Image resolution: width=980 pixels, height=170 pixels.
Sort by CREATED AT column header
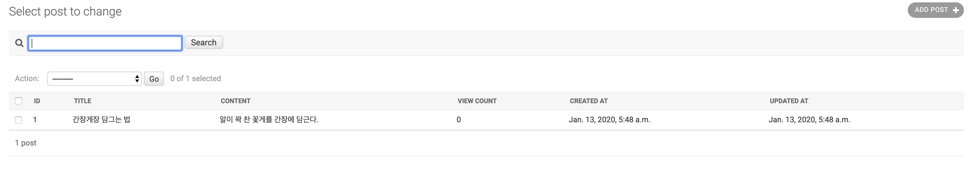click(588, 101)
